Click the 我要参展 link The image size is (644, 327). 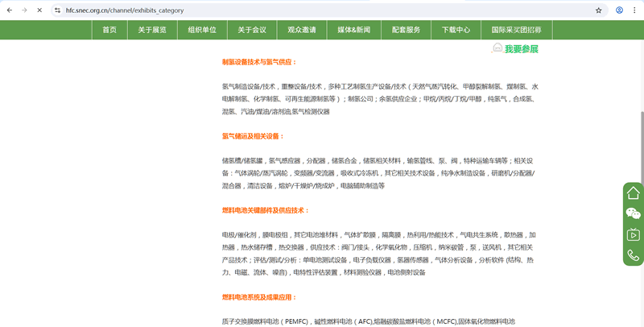pos(515,49)
